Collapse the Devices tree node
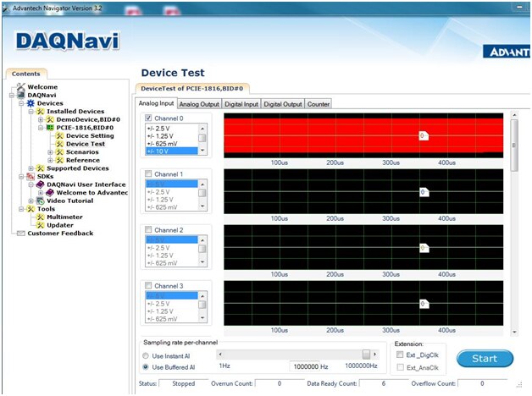The image size is (532, 396). point(21,103)
